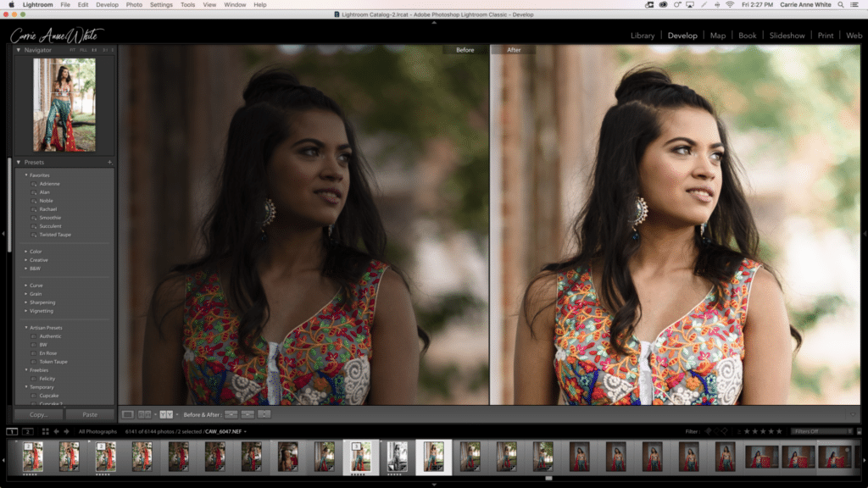This screenshot has width=868, height=488.
Task: Collapse the Presets panel
Action: coord(19,162)
